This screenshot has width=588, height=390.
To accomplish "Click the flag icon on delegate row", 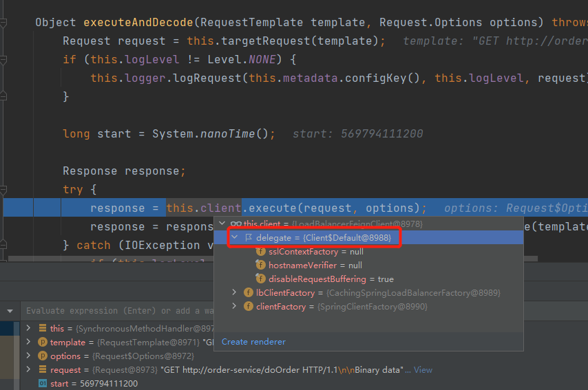I will click(249, 237).
